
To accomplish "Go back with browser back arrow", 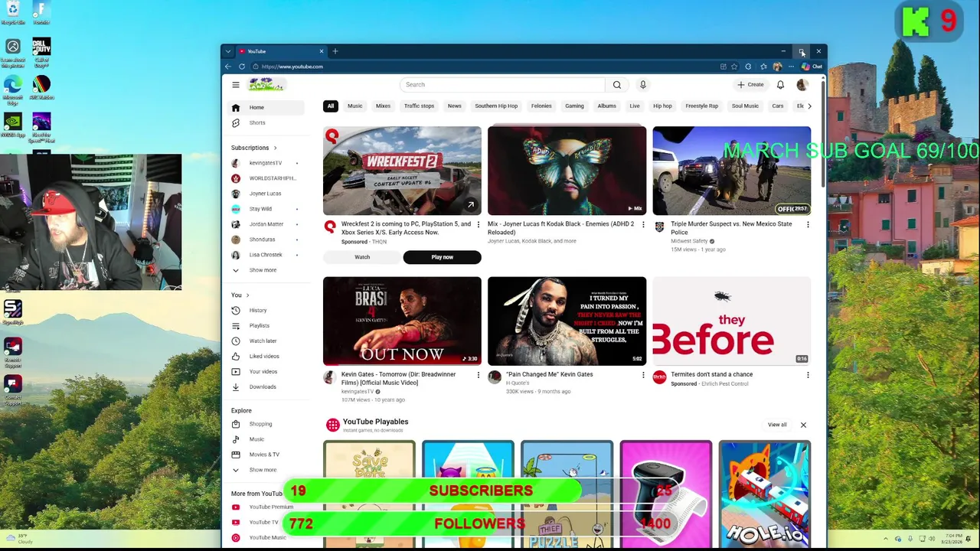I will [x=228, y=67].
